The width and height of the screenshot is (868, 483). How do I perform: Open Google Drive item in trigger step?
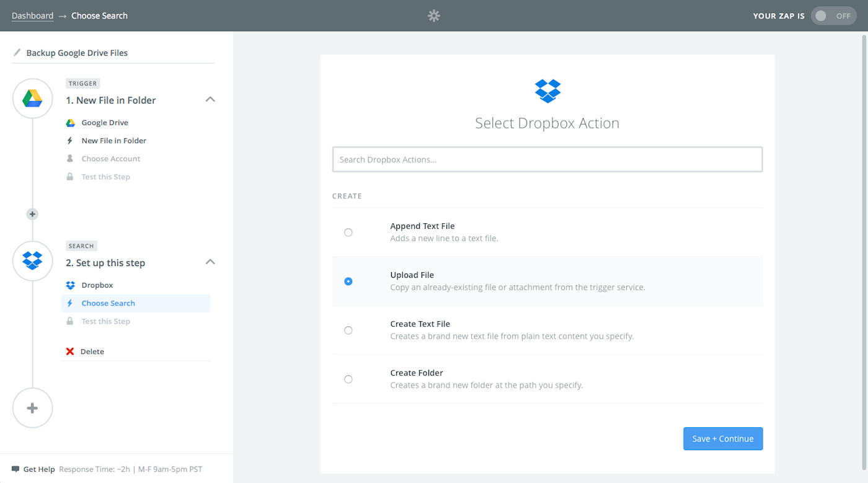(x=105, y=123)
